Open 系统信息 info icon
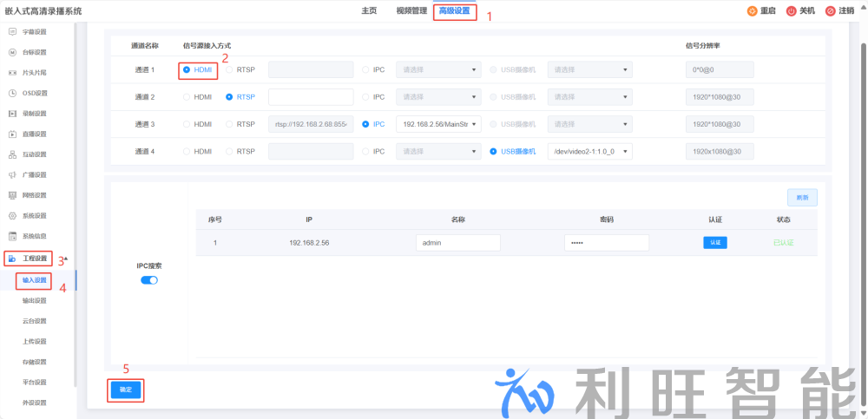This screenshot has height=419, width=868. tap(12, 236)
